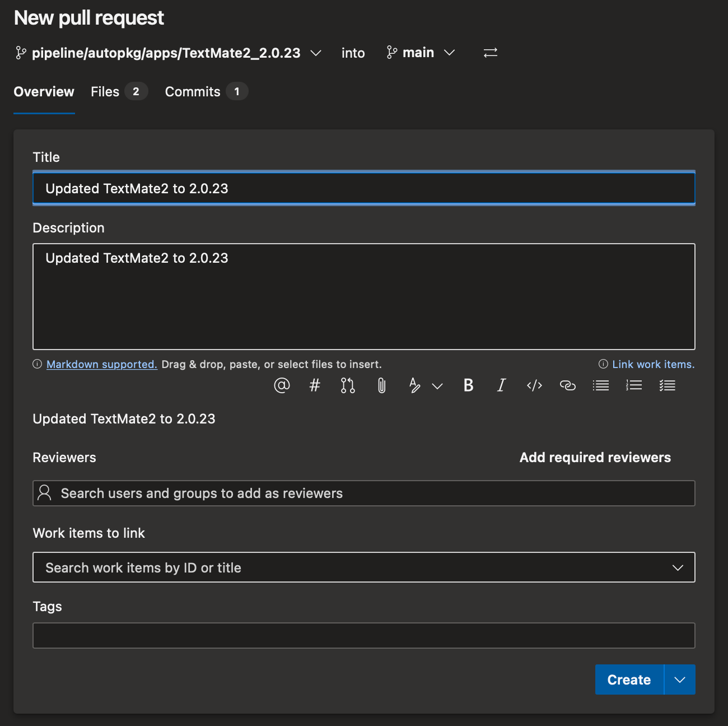Open the Markdown supported link
728x726 pixels.
click(101, 364)
